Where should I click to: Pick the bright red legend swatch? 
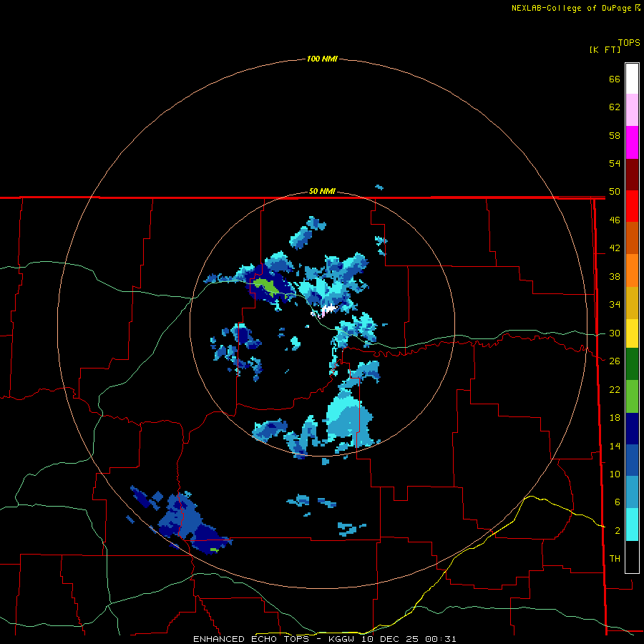coord(632,206)
